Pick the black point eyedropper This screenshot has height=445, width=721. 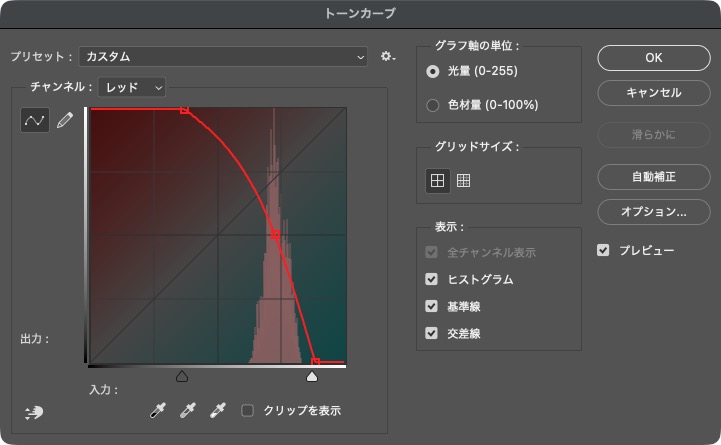tap(158, 410)
